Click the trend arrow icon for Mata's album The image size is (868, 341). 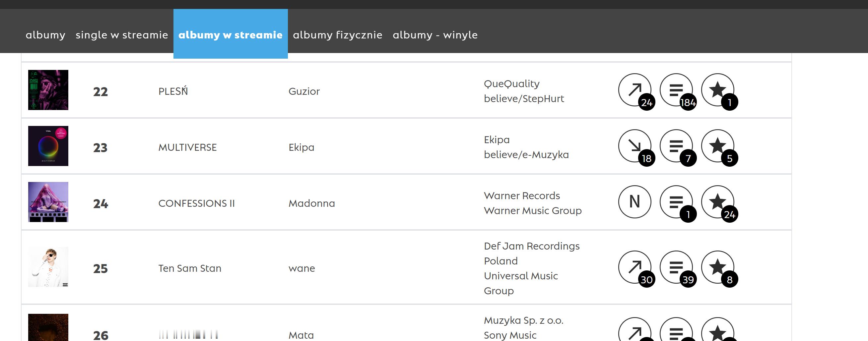pyautogui.click(x=635, y=329)
